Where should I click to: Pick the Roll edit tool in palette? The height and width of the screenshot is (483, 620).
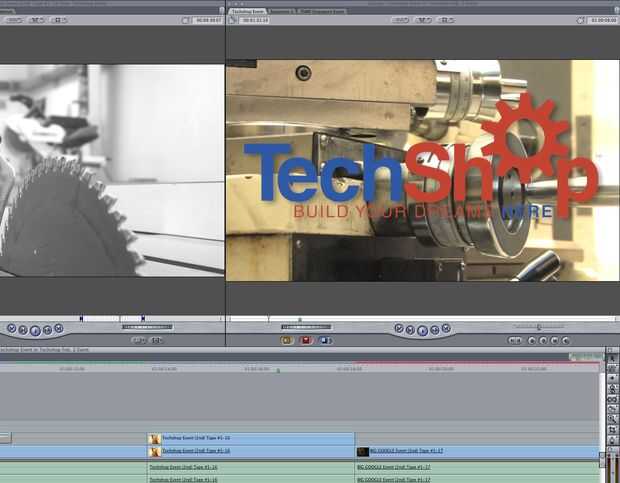tap(612, 389)
